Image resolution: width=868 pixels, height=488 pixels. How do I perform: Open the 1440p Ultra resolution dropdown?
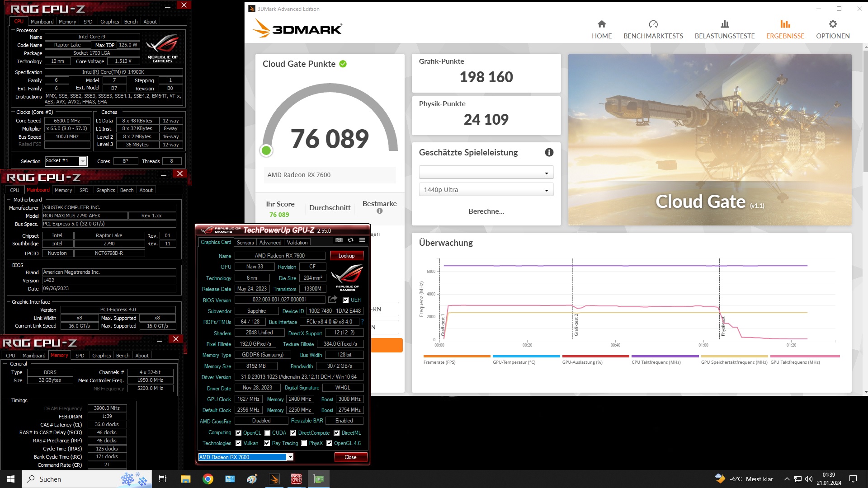(x=486, y=190)
